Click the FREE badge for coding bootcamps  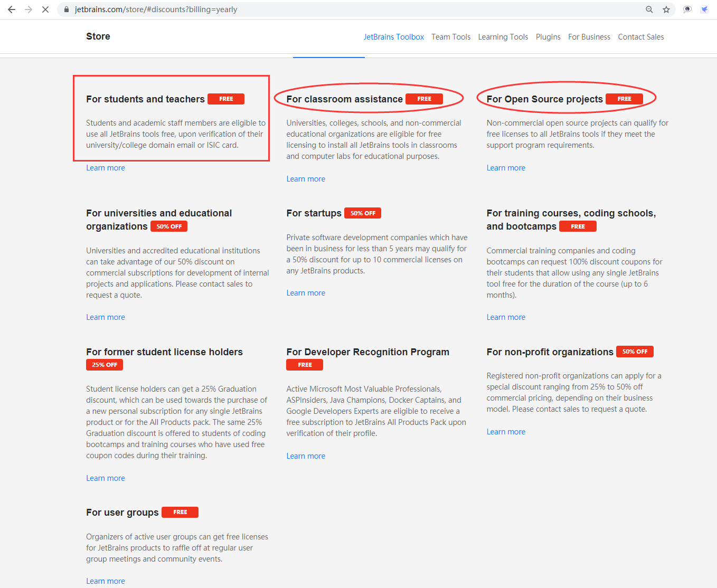point(578,226)
